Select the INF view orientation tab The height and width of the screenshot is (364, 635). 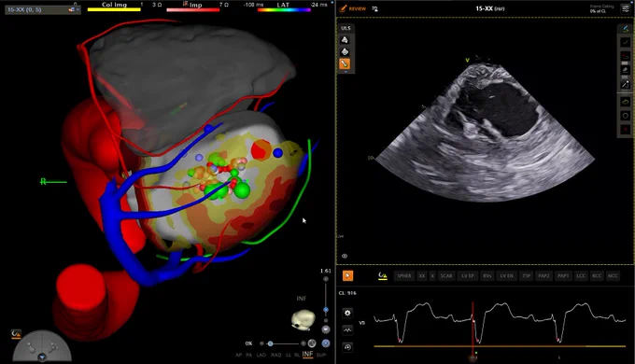307,355
